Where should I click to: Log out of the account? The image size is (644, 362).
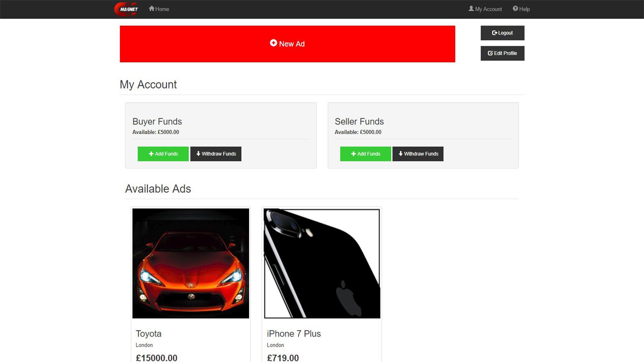502,33
